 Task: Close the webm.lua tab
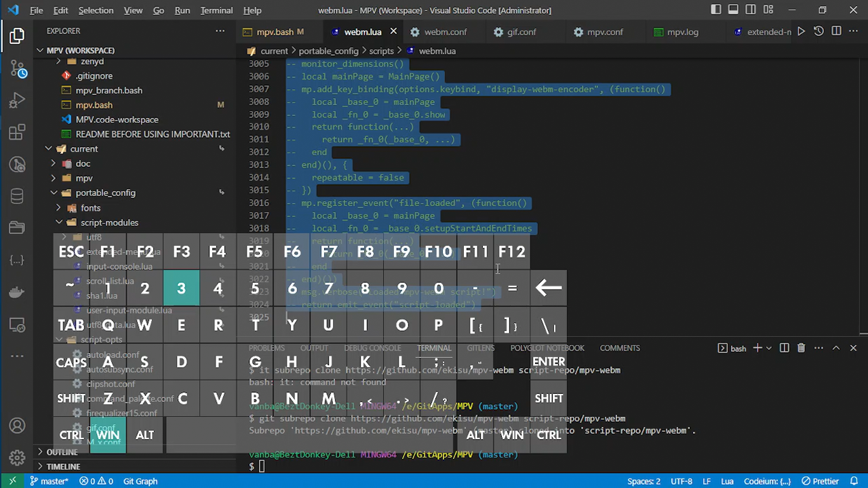point(393,31)
